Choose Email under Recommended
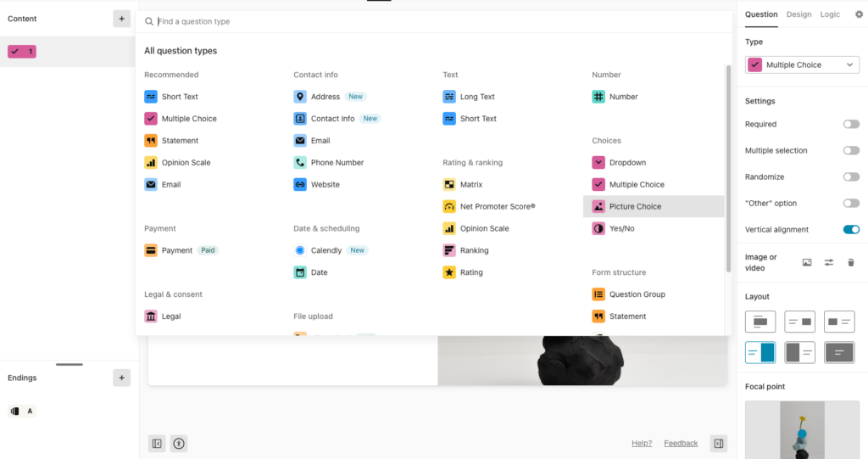 pos(163,185)
